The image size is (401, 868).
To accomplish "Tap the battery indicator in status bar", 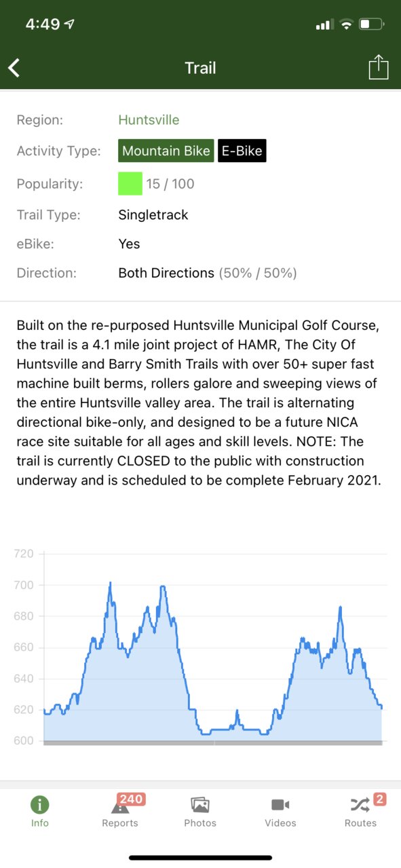I will (x=372, y=24).
